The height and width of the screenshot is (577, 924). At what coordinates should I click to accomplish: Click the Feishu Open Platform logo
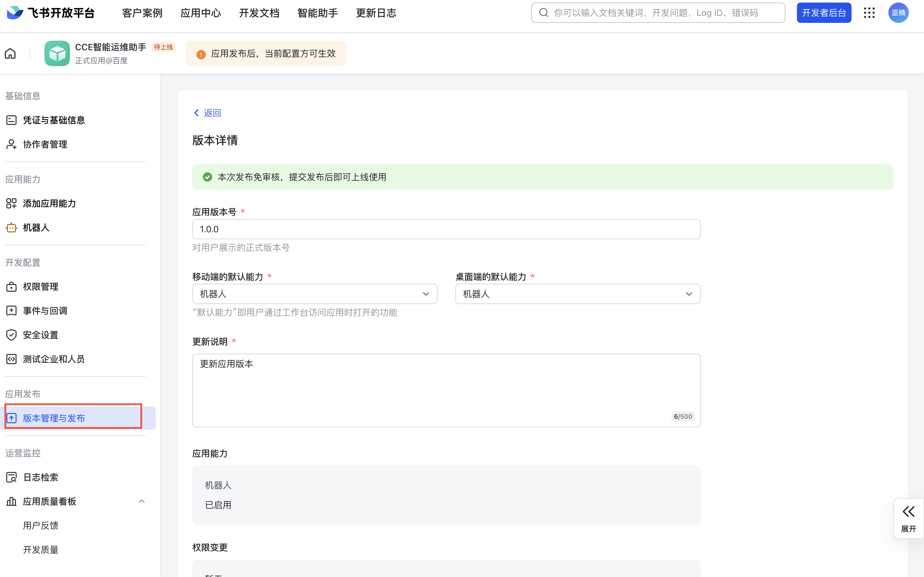pyautogui.click(x=51, y=13)
